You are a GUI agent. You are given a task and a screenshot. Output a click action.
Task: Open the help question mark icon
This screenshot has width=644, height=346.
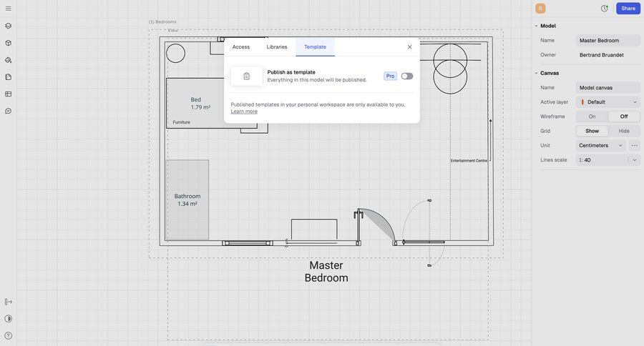8,336
